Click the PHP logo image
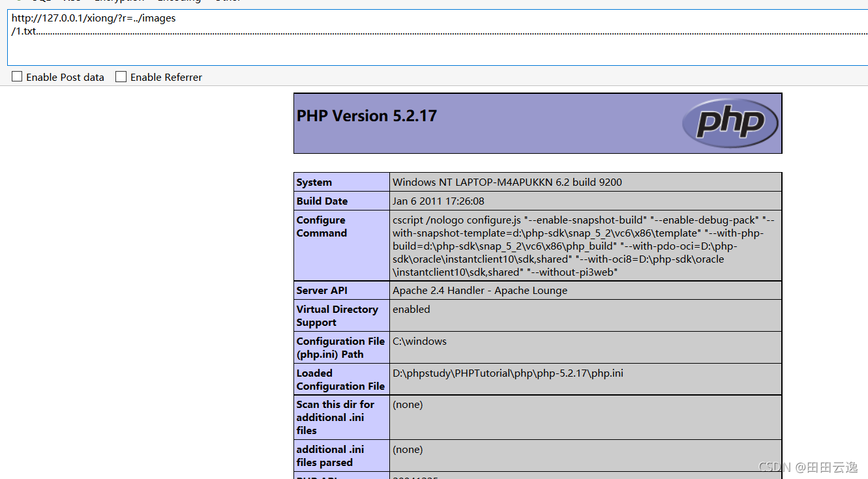868x479 pixels. coord(730,123)
